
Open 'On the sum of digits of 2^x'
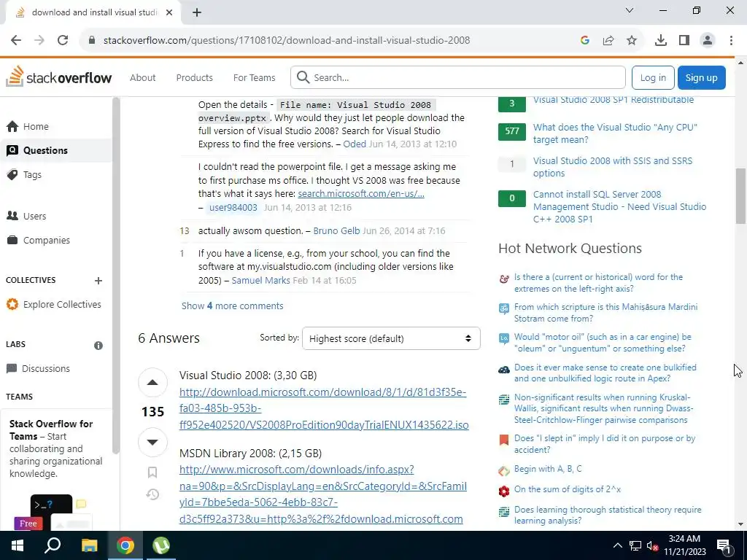click(x=568, y=489)
